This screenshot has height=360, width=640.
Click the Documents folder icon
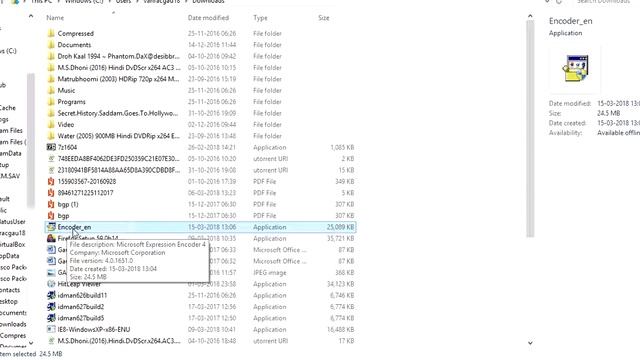click(51, 45)
